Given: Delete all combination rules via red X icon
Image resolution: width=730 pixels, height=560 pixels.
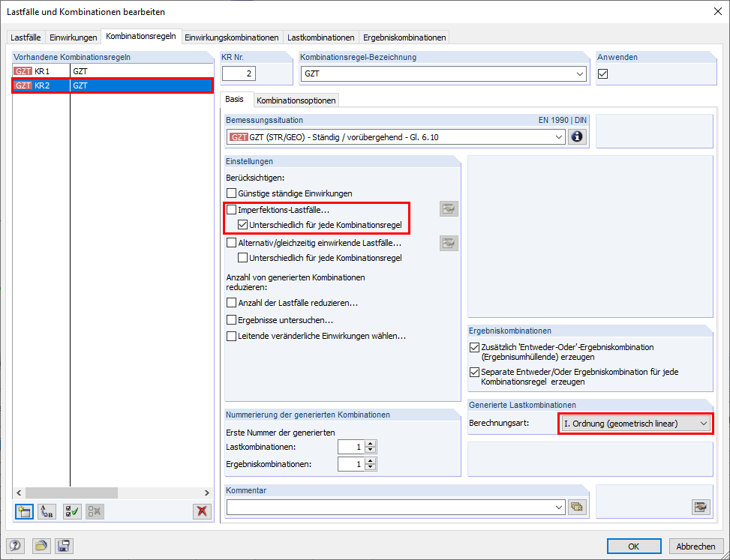Looking at the screenshot, I should tap(202, 511).
